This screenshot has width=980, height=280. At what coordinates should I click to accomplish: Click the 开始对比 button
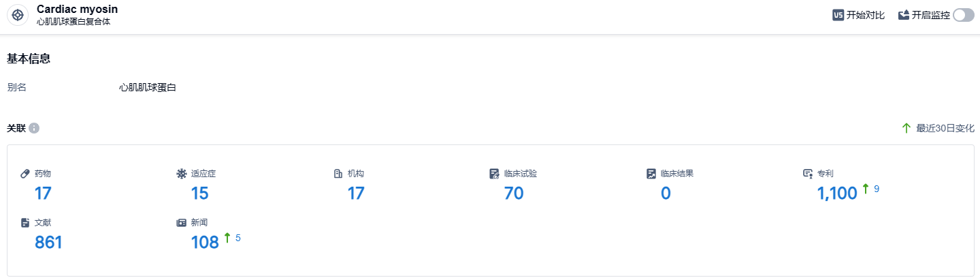865,15
